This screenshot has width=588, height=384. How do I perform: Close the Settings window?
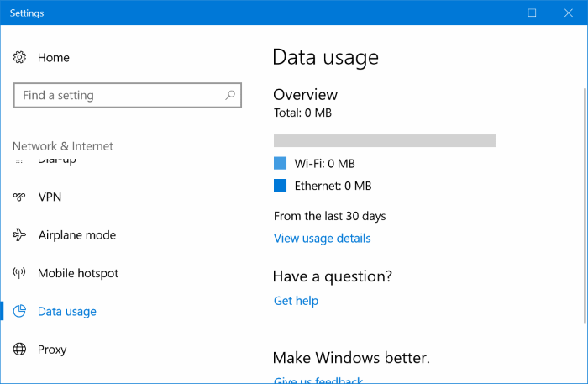tap(569, 13)
